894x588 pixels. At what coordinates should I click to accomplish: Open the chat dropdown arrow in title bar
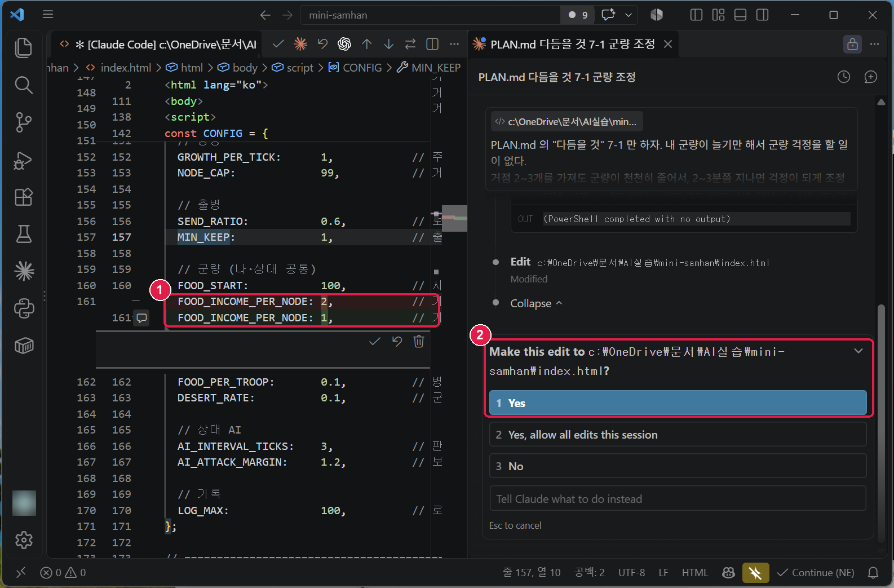[x=629, y=15]
